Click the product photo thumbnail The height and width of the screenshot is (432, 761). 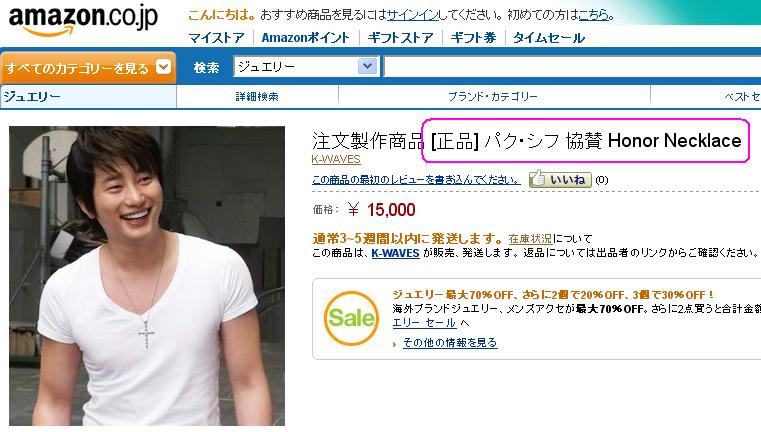(147, 276)
